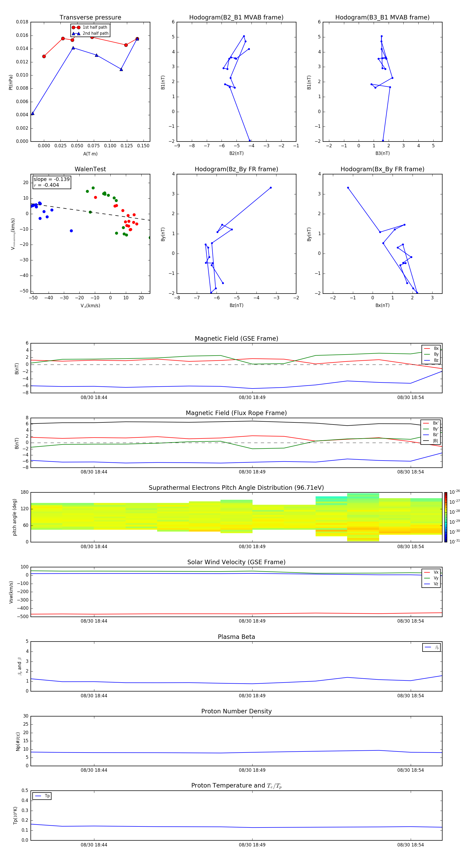Click the 'V_A(km/s)' x-axis label
This screenshot has height=868, width=473.
(90, 306)
